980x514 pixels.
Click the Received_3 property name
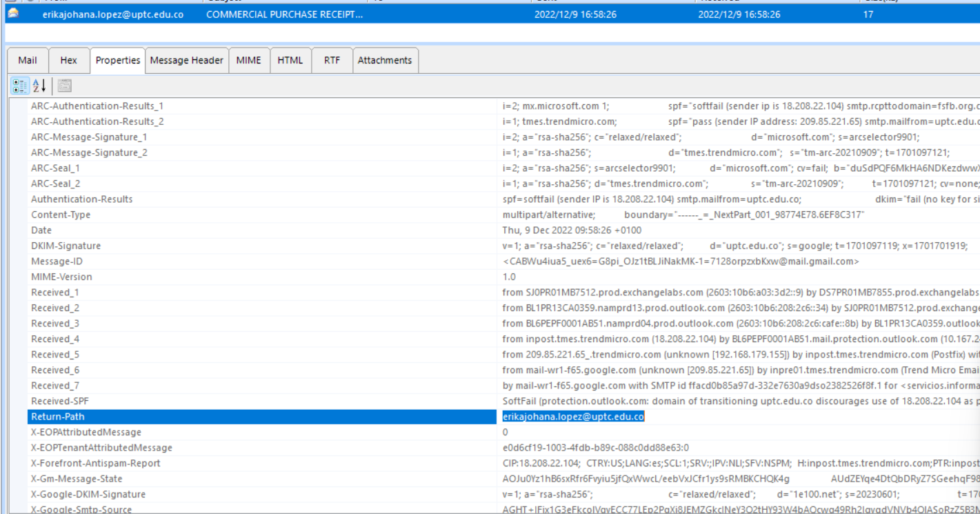55,324
